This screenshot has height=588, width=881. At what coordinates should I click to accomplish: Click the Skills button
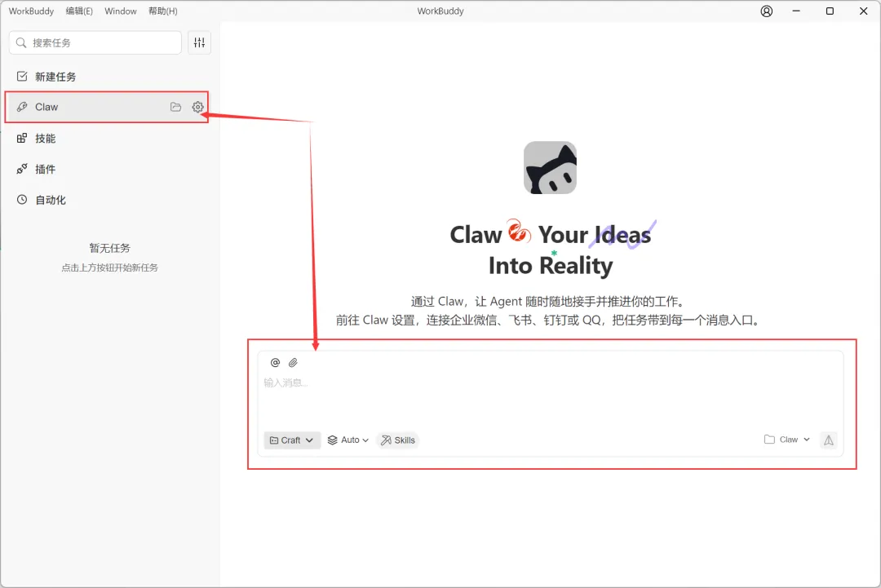pos(398,440)
